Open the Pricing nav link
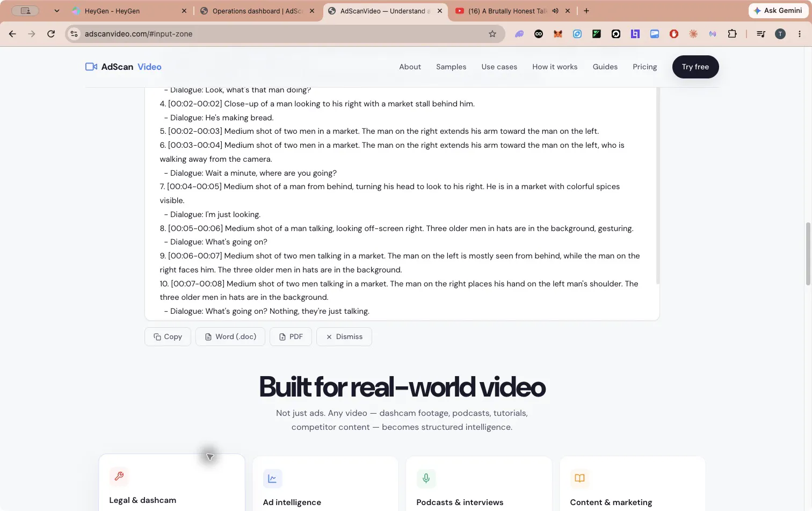Screen dimensions: 812x511 pyautogui.click(x=644, y=67)
